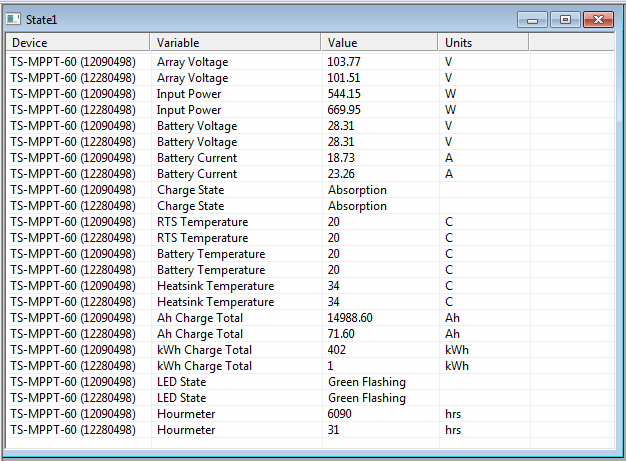Select Battery Voltage variable for device 12280498
626x461 pixels.
(x=197, y=142)
